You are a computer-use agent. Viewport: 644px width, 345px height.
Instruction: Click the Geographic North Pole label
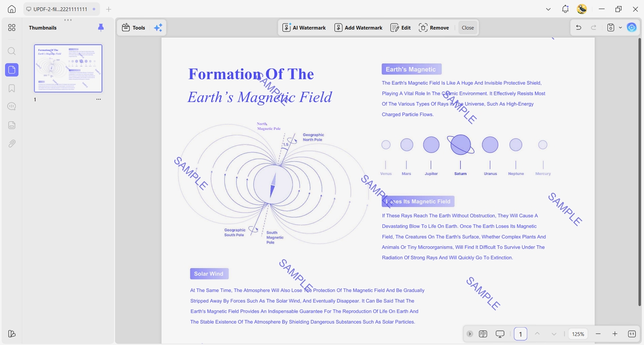tap(313, 137)
